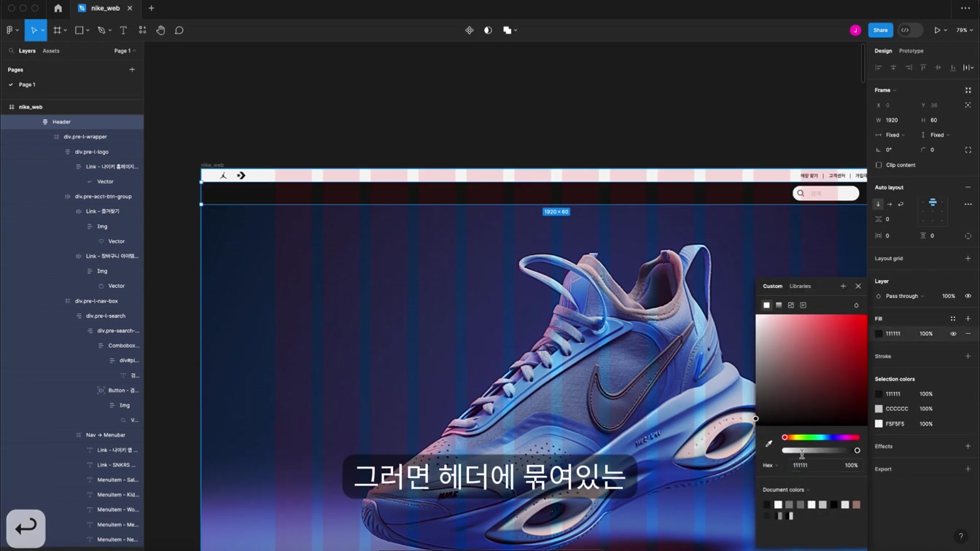Screen dimensions: 980x551
Task: Select the Frame tool
Action: [x=57, y=30]
